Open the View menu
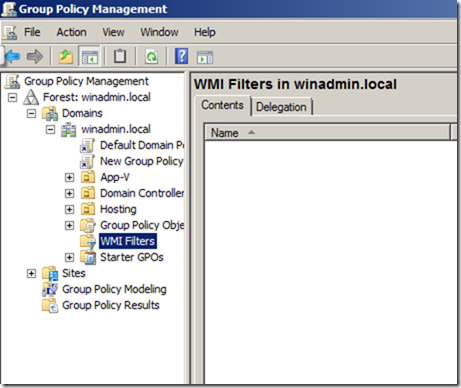 pyautogui.click(x=113, y=32)
